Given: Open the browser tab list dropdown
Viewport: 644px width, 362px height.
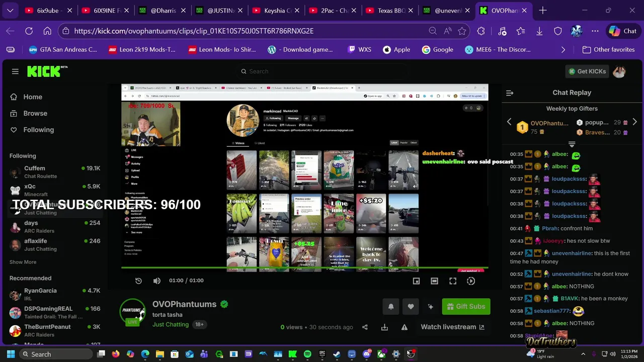Looking at the screenshot, I should pos(10,10).
